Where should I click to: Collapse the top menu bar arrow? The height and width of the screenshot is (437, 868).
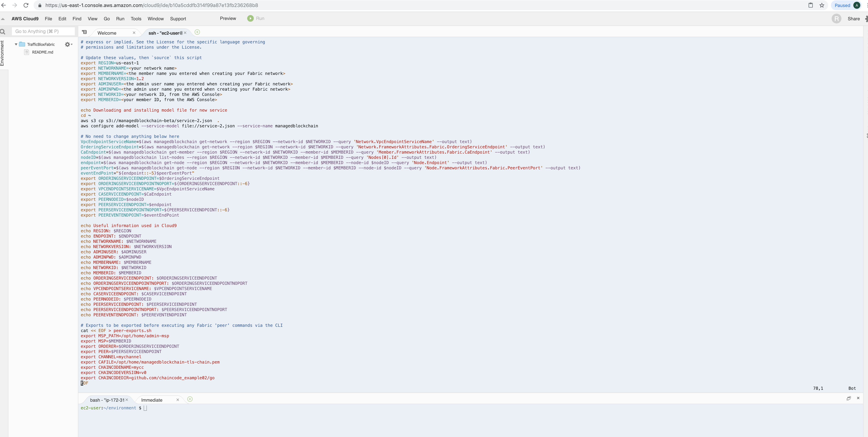coord(3,19)
